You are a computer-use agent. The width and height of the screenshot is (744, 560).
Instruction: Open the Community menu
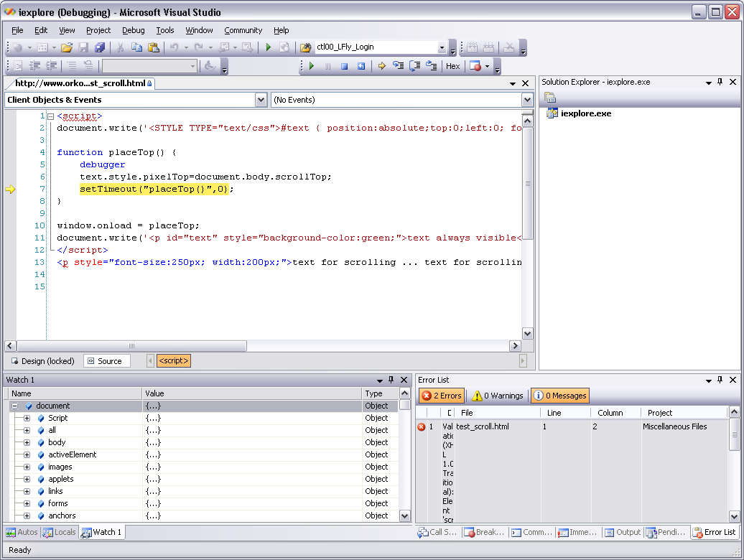point(243,30)
